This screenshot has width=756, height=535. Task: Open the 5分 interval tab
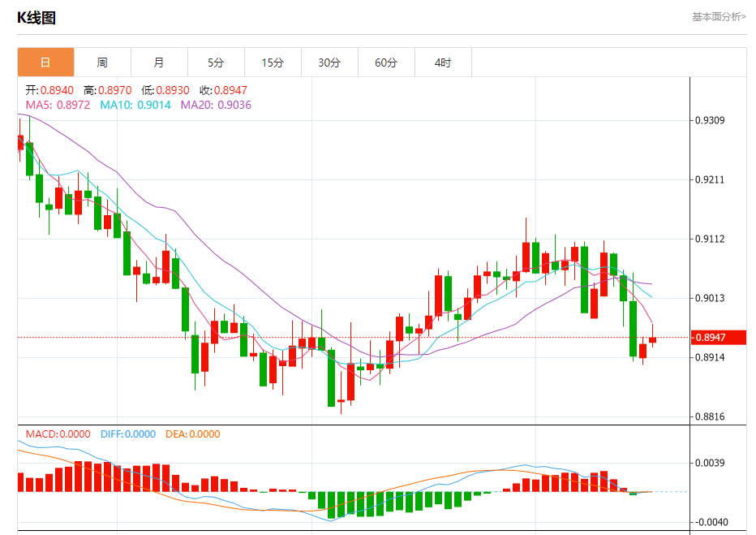point(216,63)
